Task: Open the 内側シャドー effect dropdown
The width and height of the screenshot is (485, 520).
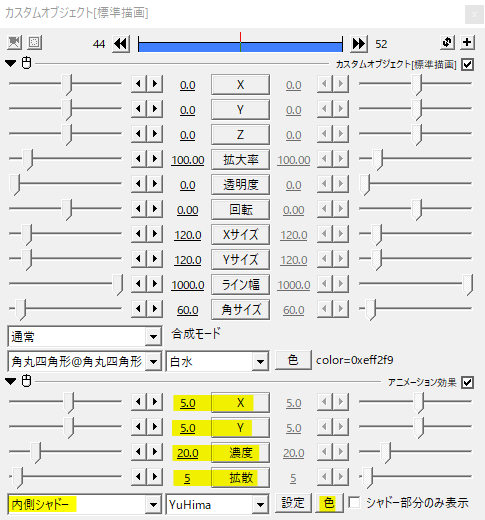Action: coord(85,504)
